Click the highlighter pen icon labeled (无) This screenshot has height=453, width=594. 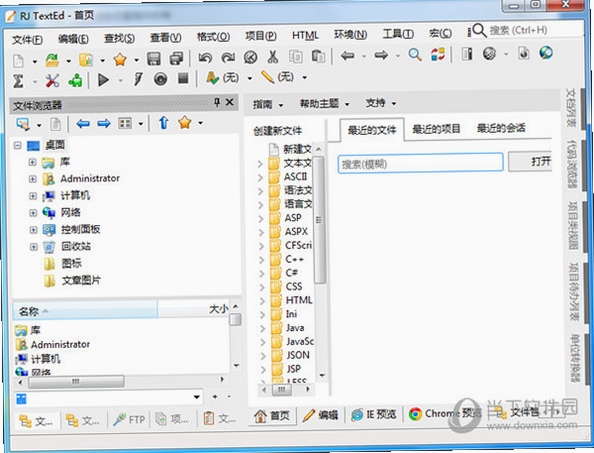267,77
